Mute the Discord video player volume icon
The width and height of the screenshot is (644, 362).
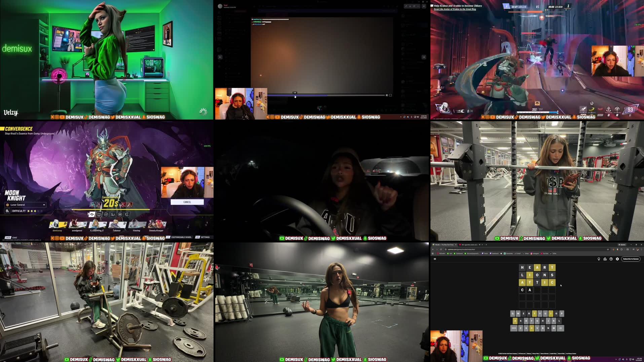click(387, 96)
